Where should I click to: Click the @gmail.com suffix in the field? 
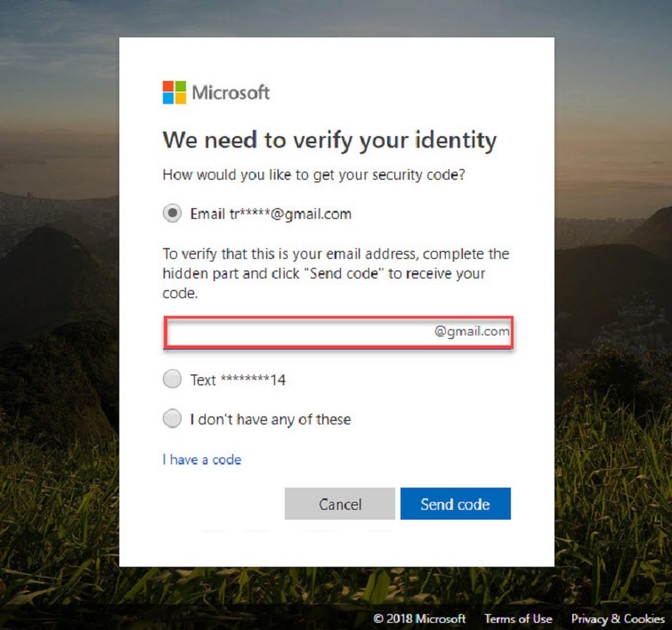[x=472, y=331]
